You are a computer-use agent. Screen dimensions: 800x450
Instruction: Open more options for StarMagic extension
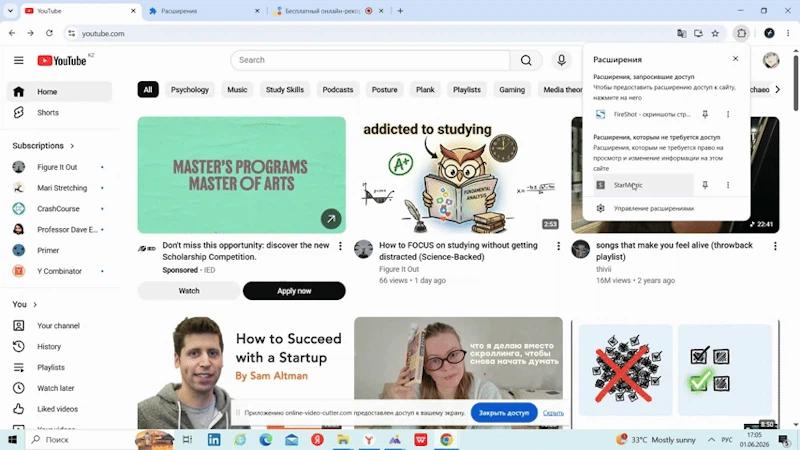pyautogui.click(x=728, y=185)
